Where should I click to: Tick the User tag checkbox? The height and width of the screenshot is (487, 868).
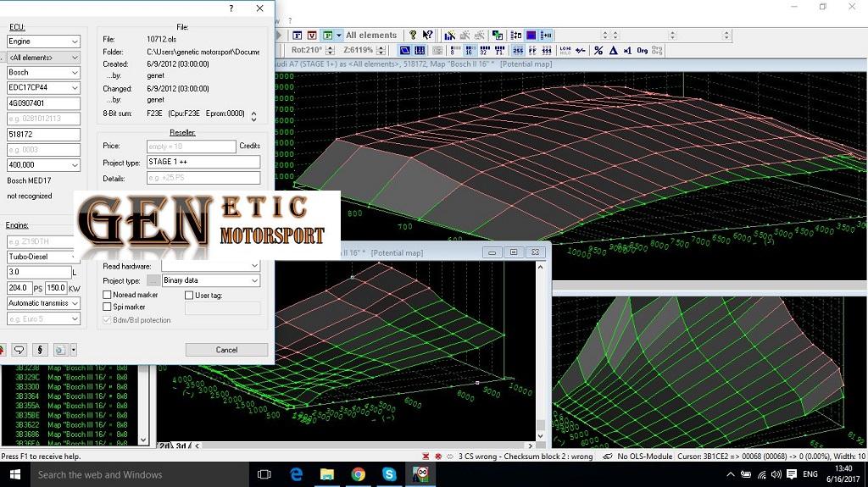pyautogui.click(x=189, y=296)
